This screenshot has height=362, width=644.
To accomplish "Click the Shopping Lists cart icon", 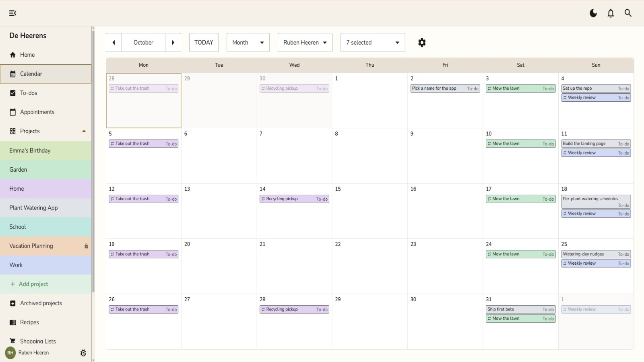I will pos(13,341).
